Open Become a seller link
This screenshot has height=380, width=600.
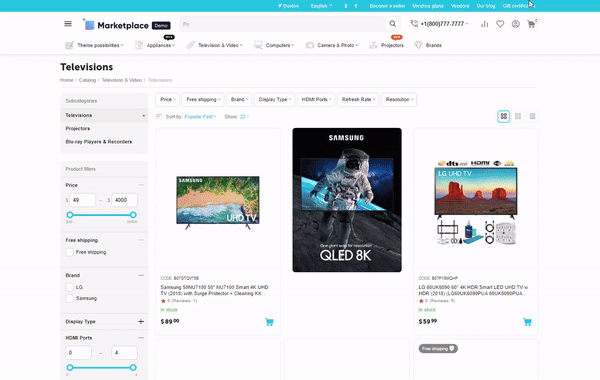tap(387, 6)
